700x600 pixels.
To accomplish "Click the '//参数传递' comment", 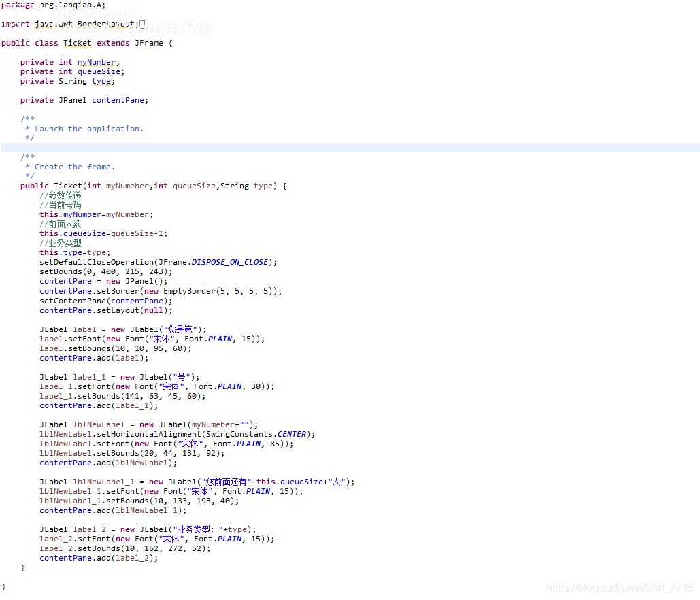I will coord(61,195).
